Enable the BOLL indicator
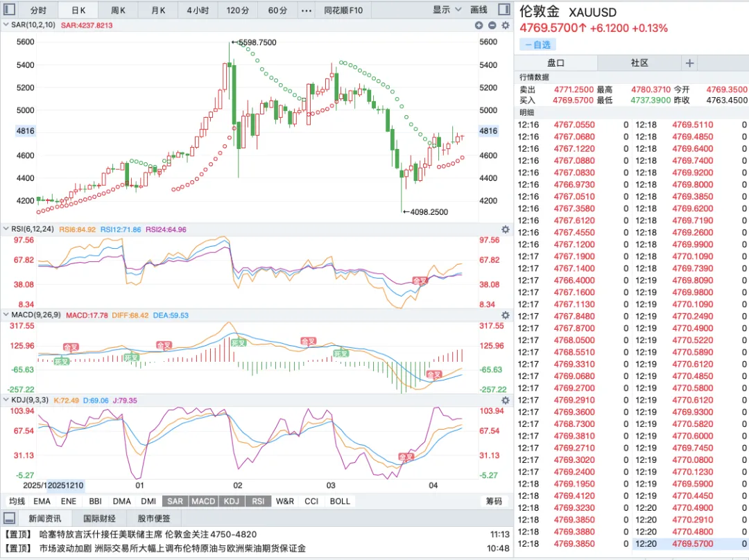Viewport: 749px width, 560px height. tap(340, 501)
